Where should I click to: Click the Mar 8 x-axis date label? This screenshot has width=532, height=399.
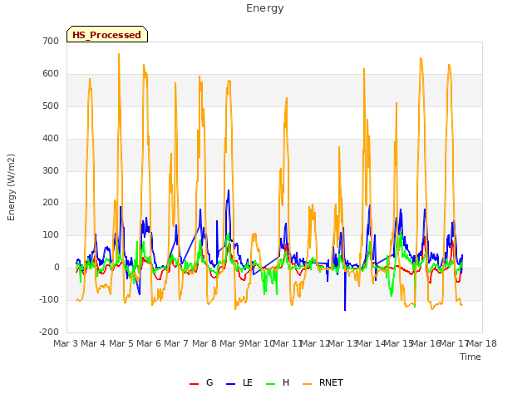pyautogui.click(x=204, y=343)
